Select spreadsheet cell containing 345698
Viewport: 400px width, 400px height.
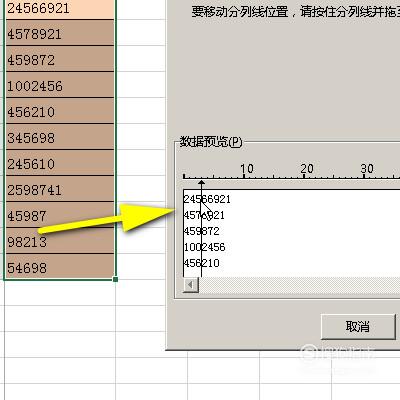[60, 137]
